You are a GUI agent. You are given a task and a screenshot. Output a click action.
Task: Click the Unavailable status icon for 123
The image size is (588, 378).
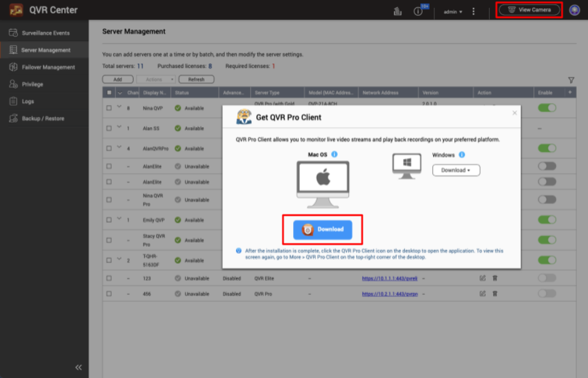[178, 278]
